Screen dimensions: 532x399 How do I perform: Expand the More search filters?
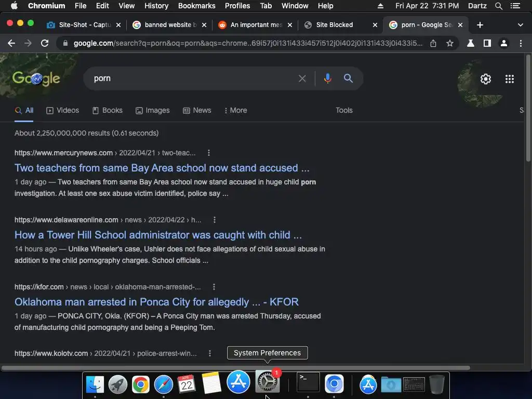(236, 111)
